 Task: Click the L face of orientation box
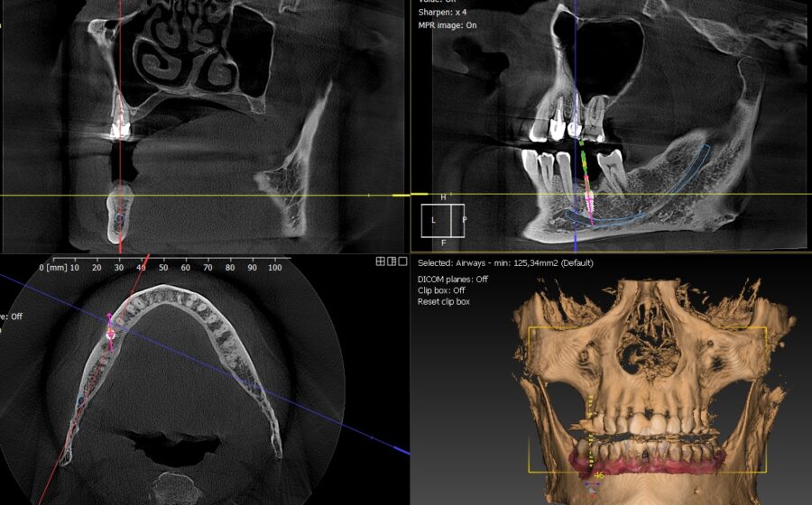point(436,220)
